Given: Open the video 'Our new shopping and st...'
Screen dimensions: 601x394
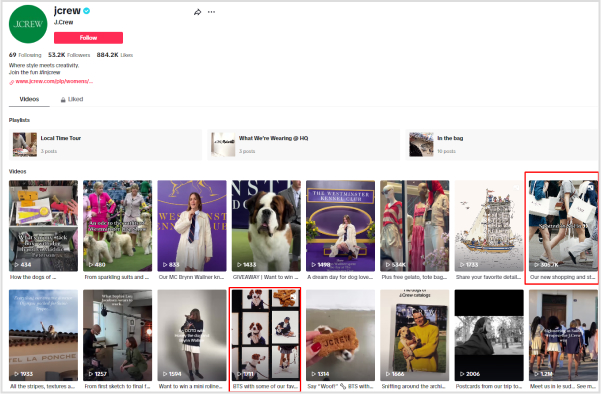Looking at the screenshot, I should tap(563, 226).
